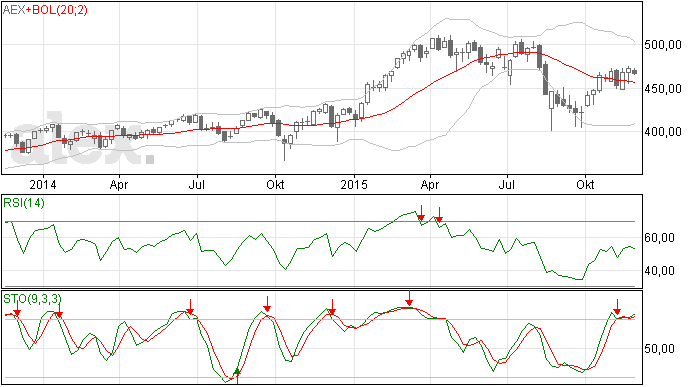
Task: Click the 450,00 price axis label
Action: (663, 89)
